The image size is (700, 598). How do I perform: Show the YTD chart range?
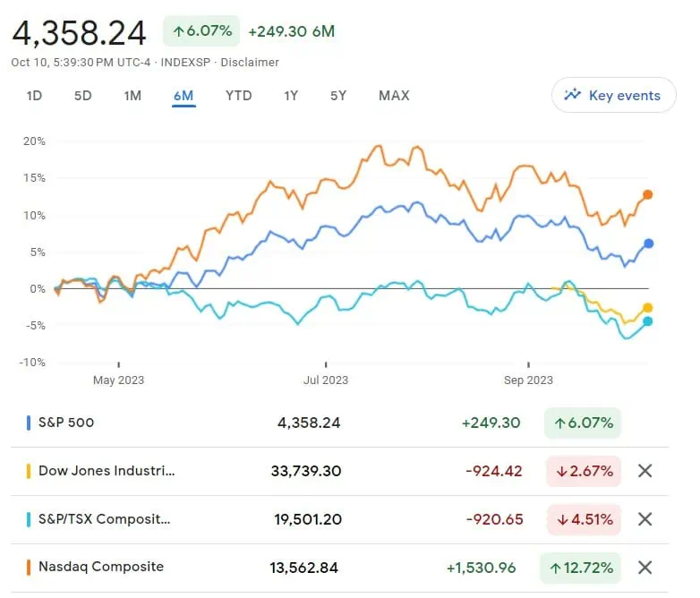pos(238,96)
